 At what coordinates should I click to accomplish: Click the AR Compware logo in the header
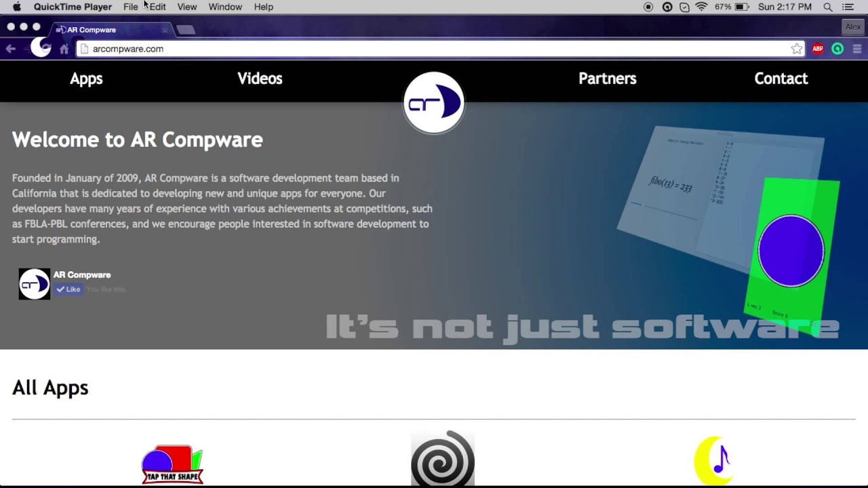pyautogui.click(x=434, y=103)
